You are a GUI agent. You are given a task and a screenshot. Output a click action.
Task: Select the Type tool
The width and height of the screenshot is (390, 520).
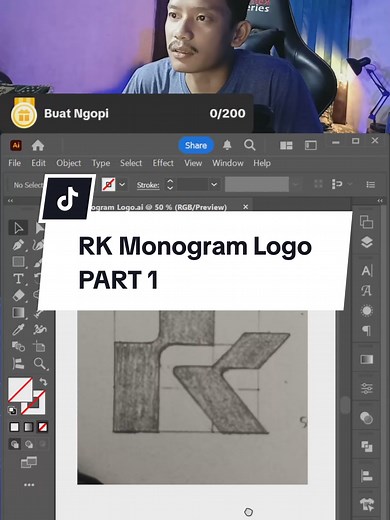[x=18, y=279]
